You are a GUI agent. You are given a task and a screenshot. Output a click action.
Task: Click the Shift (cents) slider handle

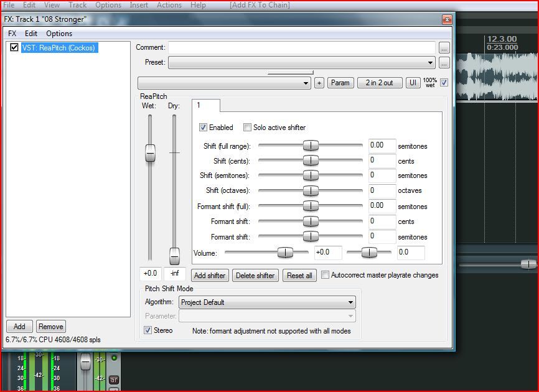point(311,161)
